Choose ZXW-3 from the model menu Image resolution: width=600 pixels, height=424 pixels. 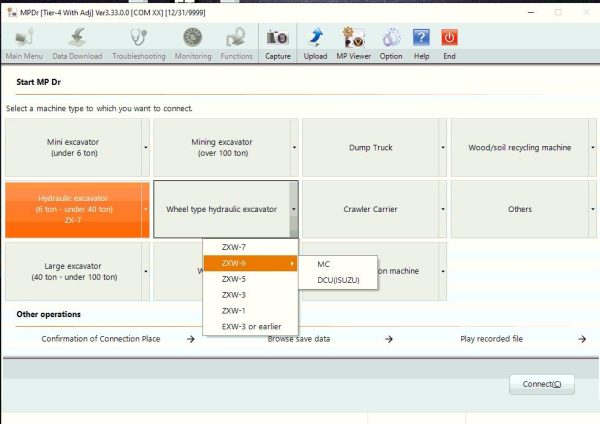(x=250, y=295)
